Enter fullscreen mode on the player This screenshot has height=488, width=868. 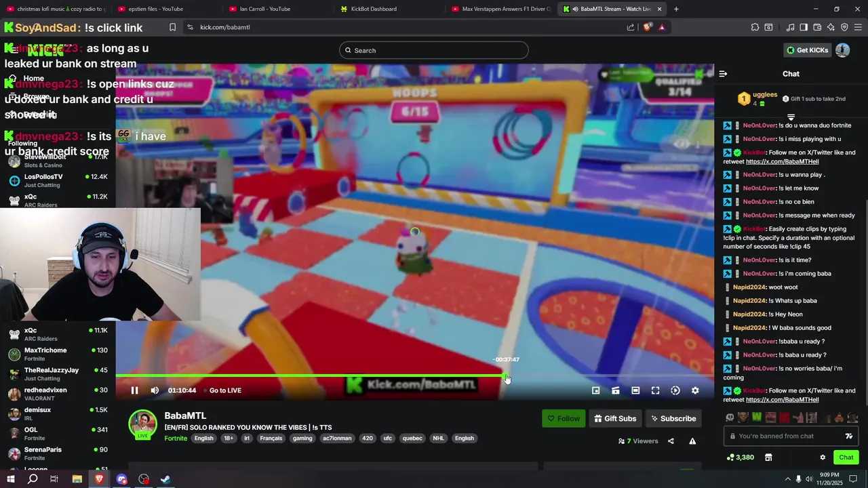655,390
